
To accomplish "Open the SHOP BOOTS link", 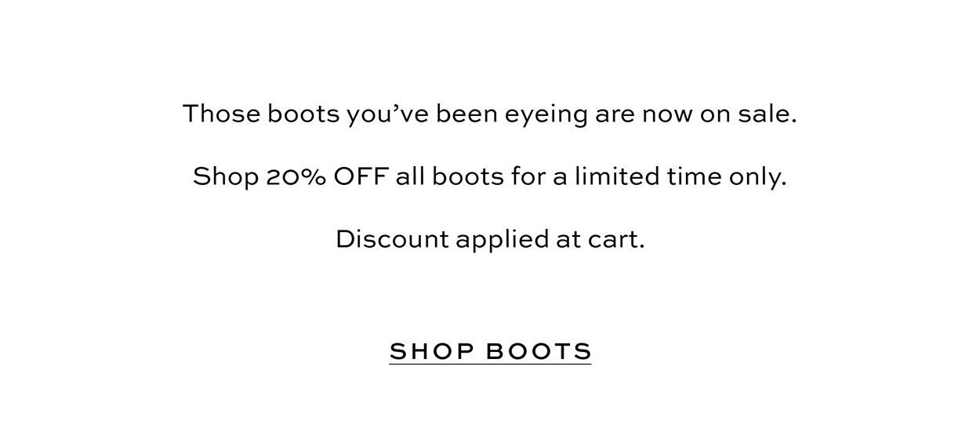I will click(x=490, y=351).
